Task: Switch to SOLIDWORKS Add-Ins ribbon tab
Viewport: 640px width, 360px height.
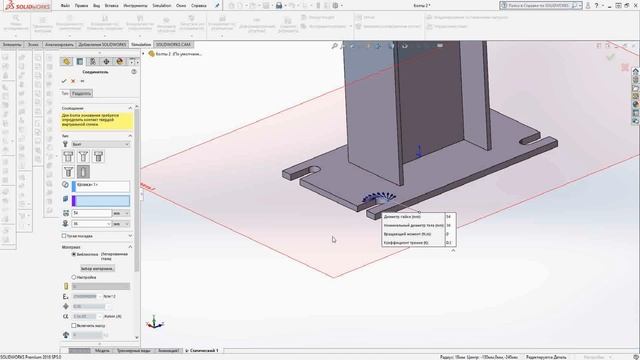Action: coord(102,44)
